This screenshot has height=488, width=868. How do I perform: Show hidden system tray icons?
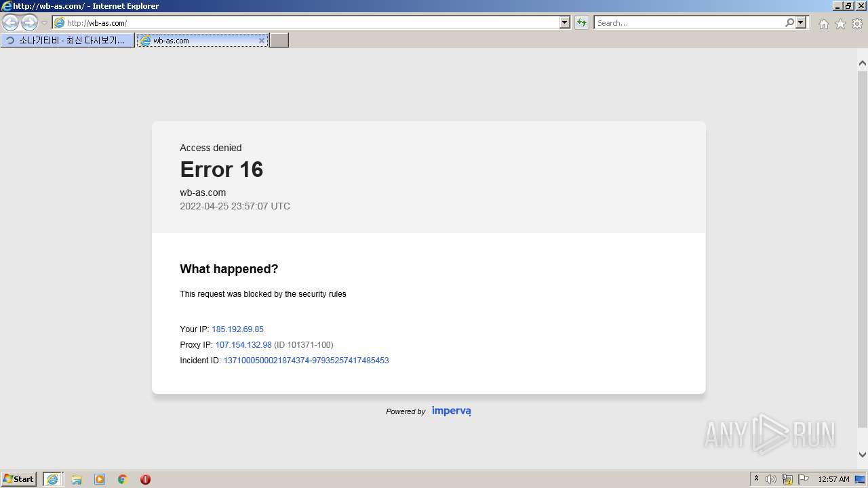point(756,479)
